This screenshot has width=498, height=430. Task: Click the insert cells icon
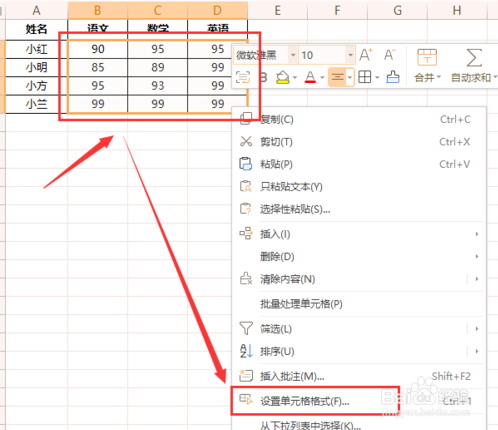point(246,233)
